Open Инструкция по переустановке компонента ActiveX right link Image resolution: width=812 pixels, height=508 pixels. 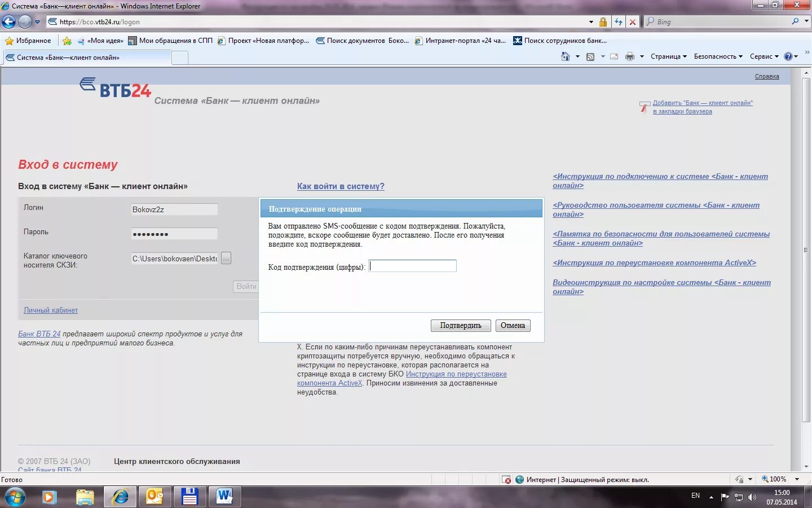click(x=654, y=262)
